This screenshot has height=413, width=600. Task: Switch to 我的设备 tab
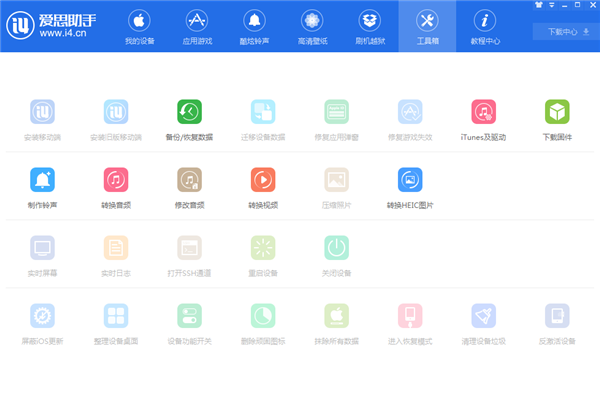click(139, 27)
